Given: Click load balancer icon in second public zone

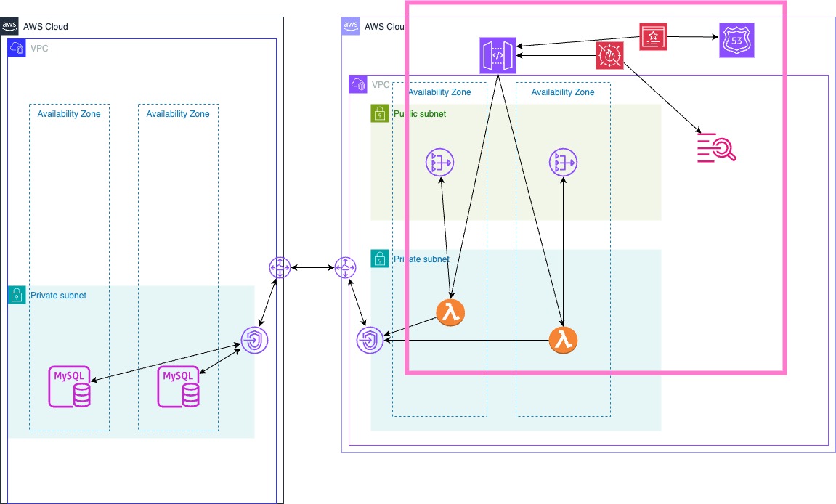Looking at the screenshot, I should [x=563, y=162].
